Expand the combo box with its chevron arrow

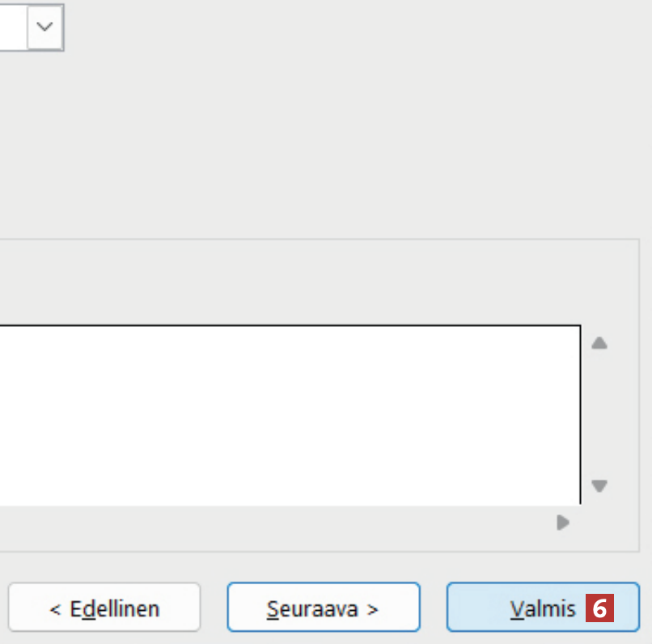(45, 27)
